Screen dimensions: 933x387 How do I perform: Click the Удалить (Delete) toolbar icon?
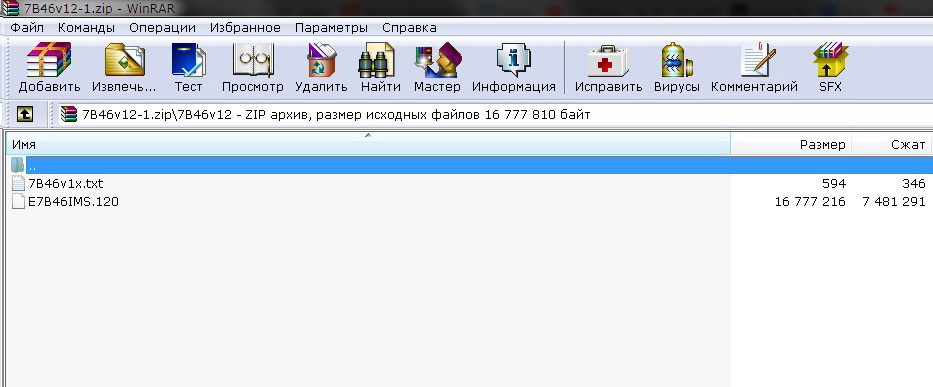coord(321,60)
